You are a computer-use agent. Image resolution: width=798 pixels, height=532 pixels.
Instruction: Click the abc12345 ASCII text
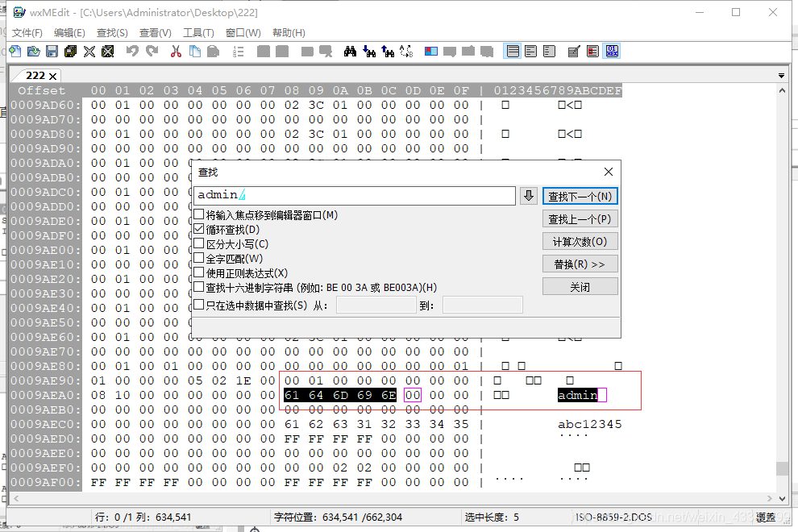[x=590, y=424]
